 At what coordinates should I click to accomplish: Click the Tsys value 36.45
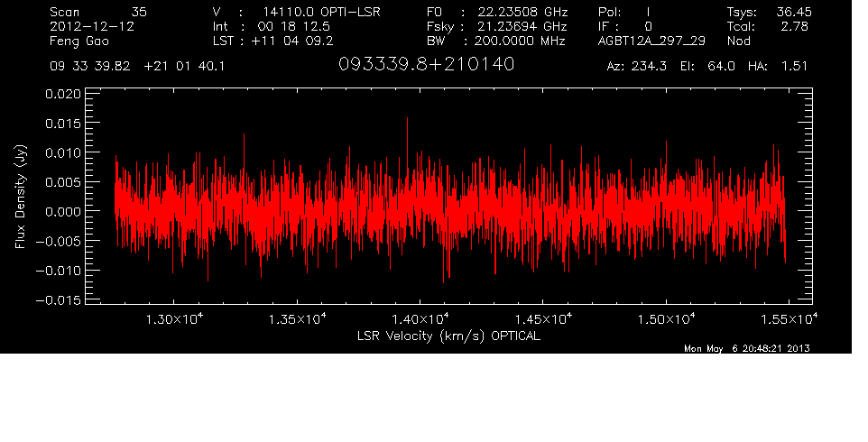793,12
